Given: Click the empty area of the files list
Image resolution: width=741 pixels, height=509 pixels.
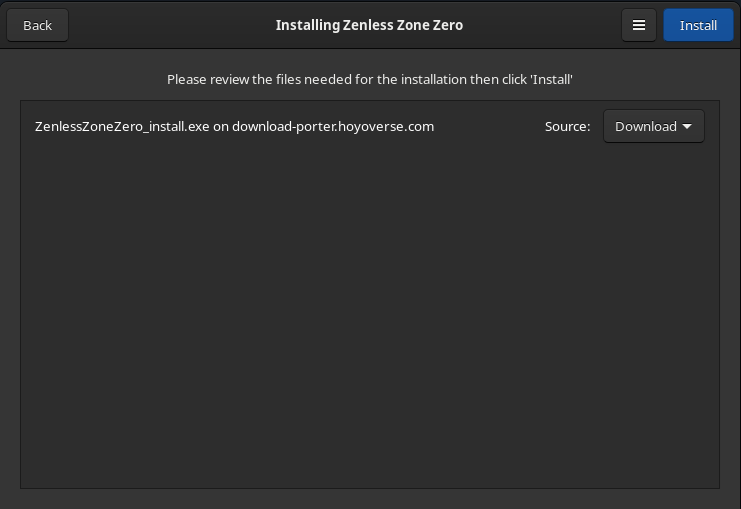Looking at the screenshot, I should (x=369, y=320).
